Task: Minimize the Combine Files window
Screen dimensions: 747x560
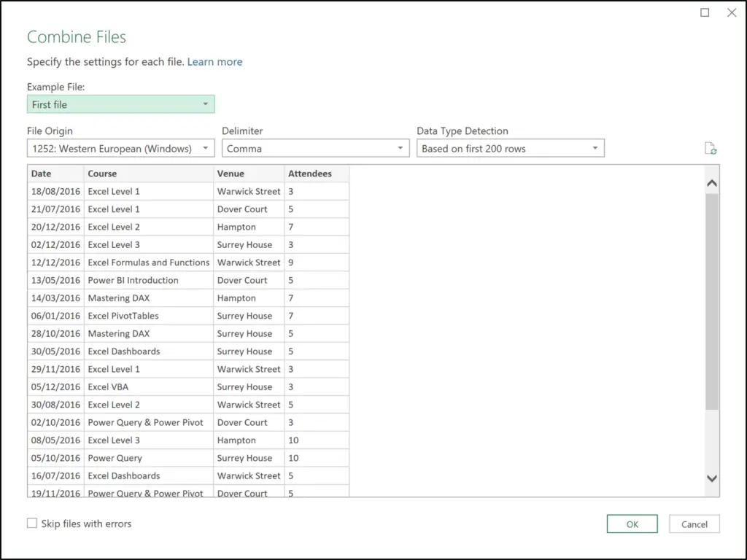Action: click(705, 12)
